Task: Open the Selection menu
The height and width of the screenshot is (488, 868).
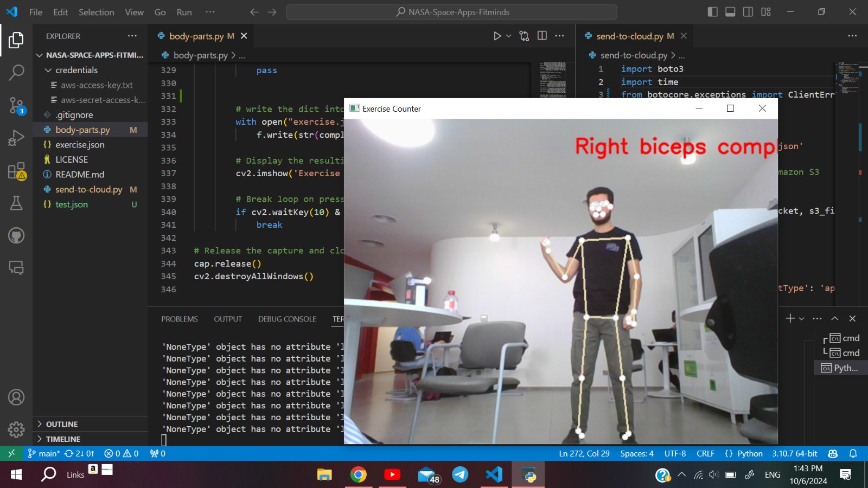Action: point(97,12)
